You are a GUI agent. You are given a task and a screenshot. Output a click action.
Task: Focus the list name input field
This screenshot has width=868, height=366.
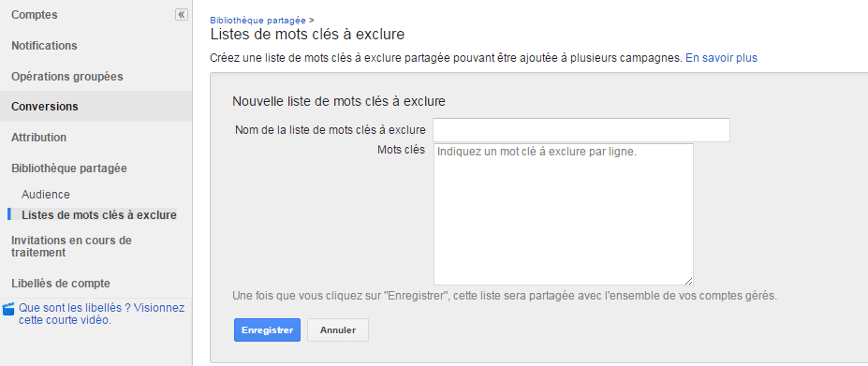581,130
